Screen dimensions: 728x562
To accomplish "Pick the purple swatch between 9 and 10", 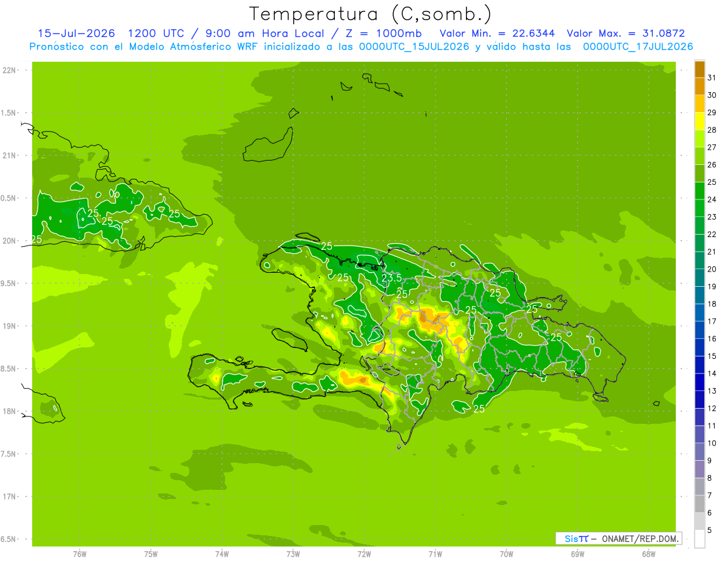I will 699,452.
